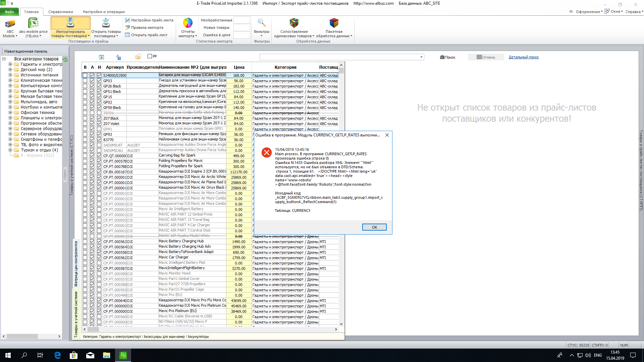Open the Mail app on the taskbar

coord(90,355)
